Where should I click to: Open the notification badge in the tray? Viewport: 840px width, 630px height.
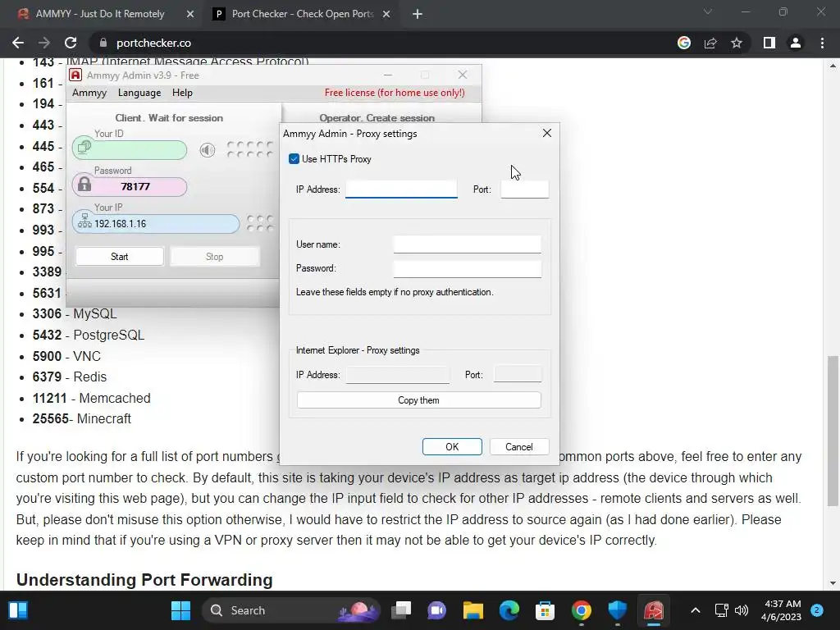tap(817, 610)
